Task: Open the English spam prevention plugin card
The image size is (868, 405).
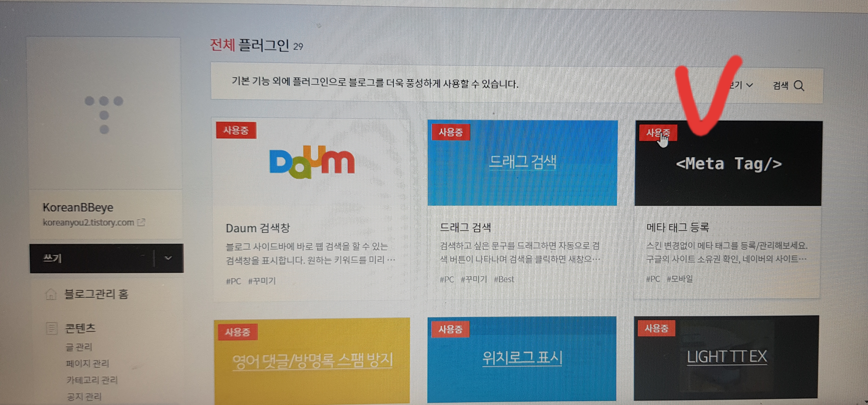Action: [312, 361]
